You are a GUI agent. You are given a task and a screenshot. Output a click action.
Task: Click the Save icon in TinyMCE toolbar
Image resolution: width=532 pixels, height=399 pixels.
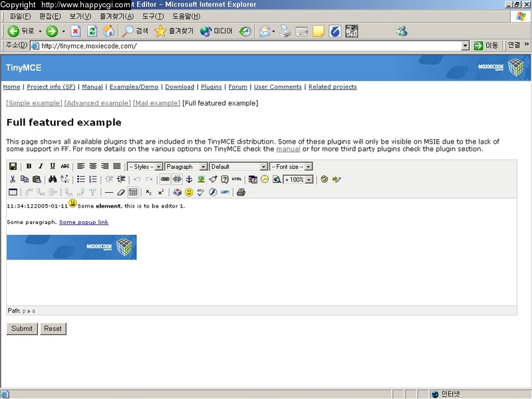pos(13,166)
